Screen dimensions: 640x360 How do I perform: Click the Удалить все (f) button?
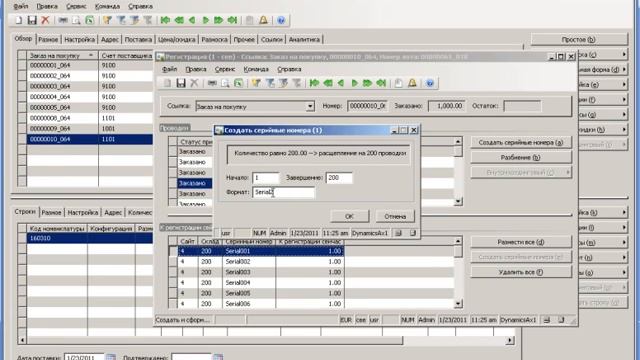[521, 272]
